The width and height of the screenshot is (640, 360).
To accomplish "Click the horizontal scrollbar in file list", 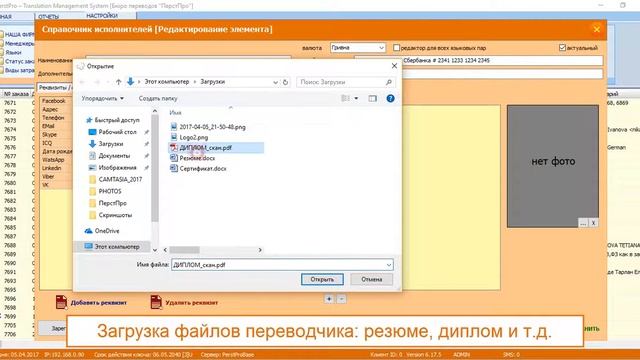I will coord(184,250).
